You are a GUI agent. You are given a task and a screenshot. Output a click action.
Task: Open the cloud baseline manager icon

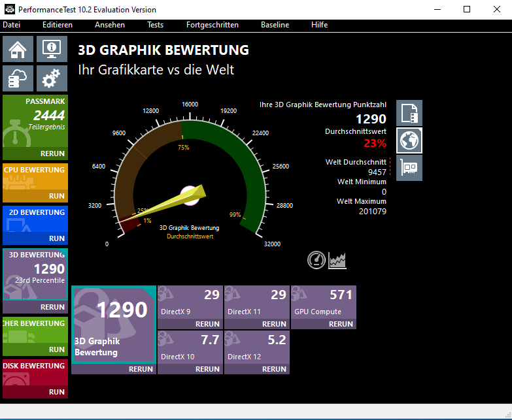coord(18,78)
